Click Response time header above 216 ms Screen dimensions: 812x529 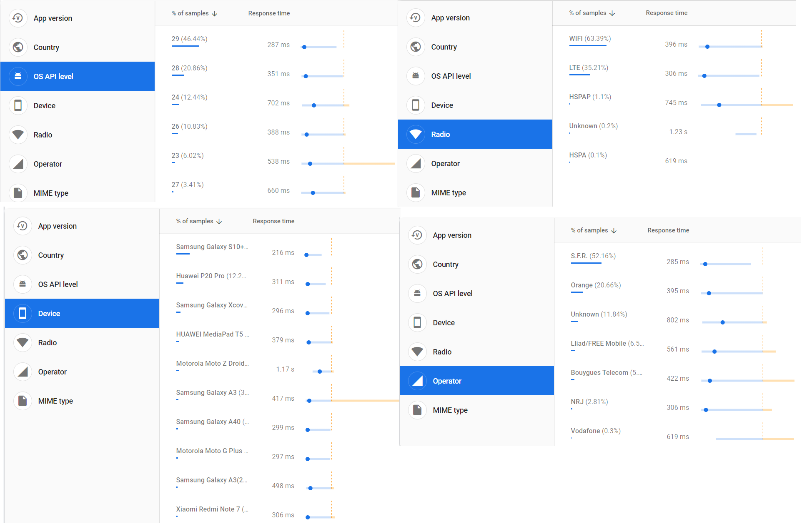(x=273, y=221)
